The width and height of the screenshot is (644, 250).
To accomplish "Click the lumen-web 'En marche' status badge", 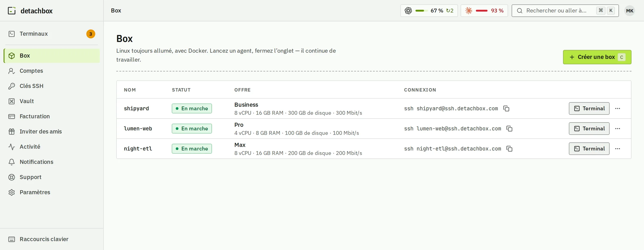I will (x=192, y=129).
